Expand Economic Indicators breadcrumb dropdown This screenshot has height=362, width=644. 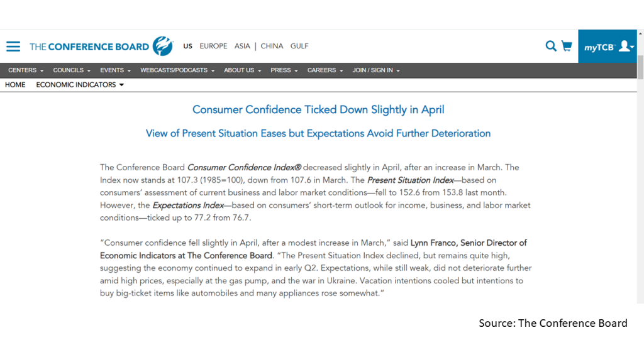(80, 85)
